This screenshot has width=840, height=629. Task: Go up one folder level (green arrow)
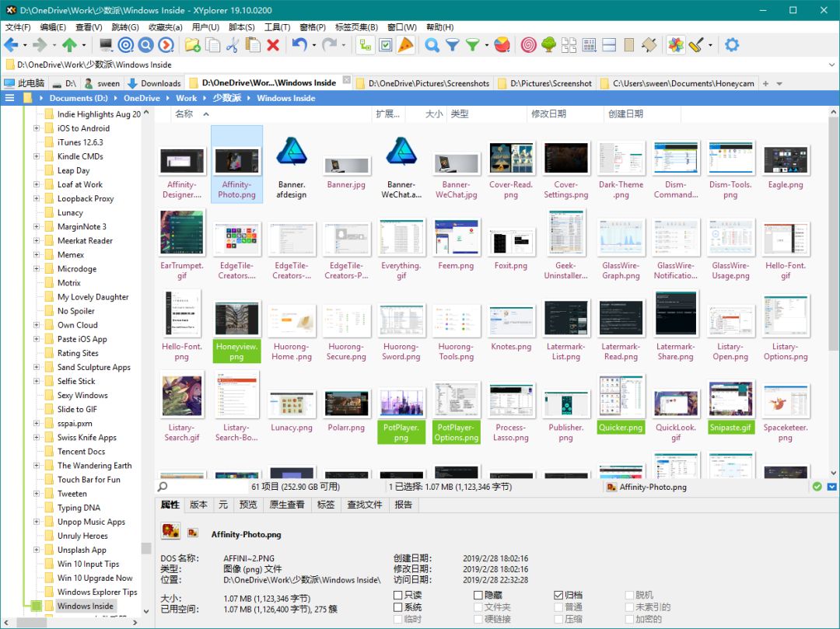click(69, 45)
